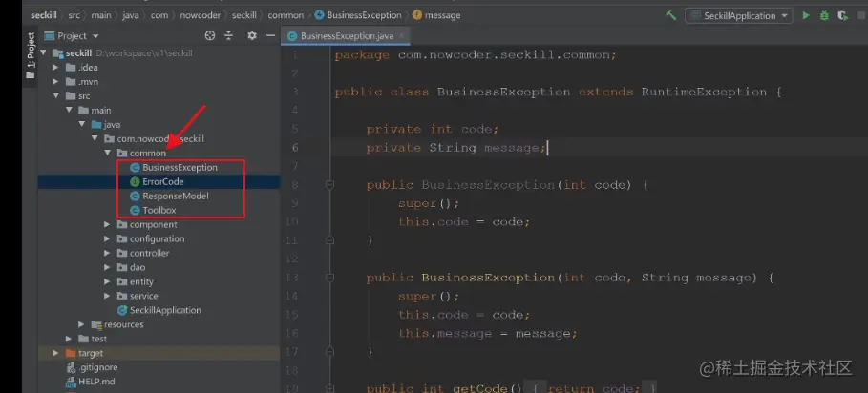Image resolution: width=868 pixels, height=393 pixels.
Task: Expand the folded getCode method gutter marker
Action: (x=330, y=388)
